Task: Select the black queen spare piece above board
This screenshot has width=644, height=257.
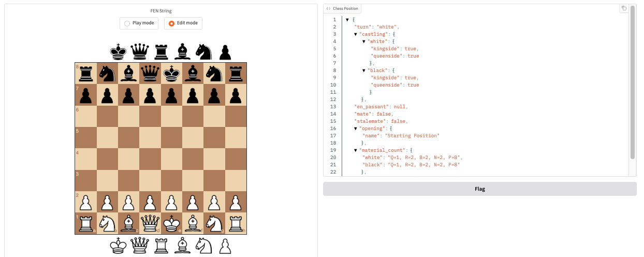Action: click(140, 52)
